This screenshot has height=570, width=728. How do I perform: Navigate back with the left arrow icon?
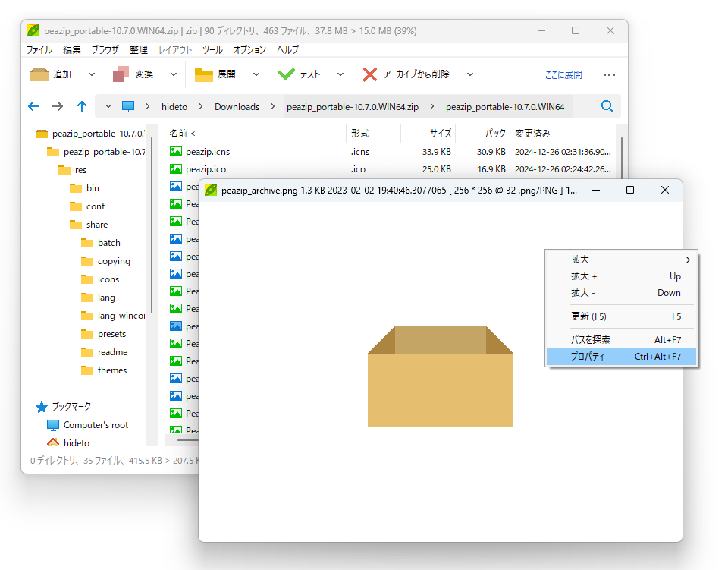tap(33, 106)
